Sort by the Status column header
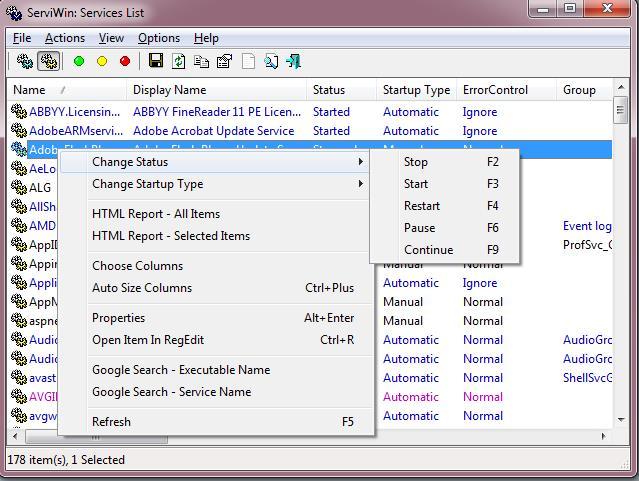The width and height of the screenshot is (639, 481). [x=341, y=90]
